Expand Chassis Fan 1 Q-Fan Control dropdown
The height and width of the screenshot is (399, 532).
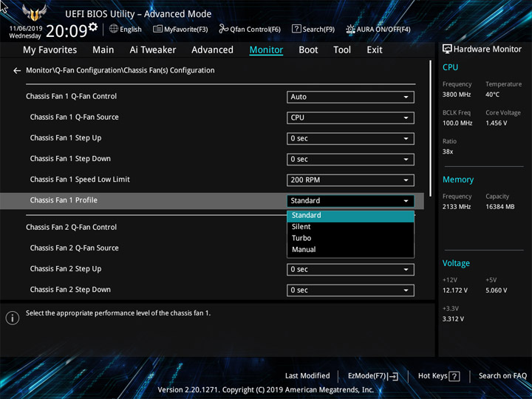click(350, 97)
